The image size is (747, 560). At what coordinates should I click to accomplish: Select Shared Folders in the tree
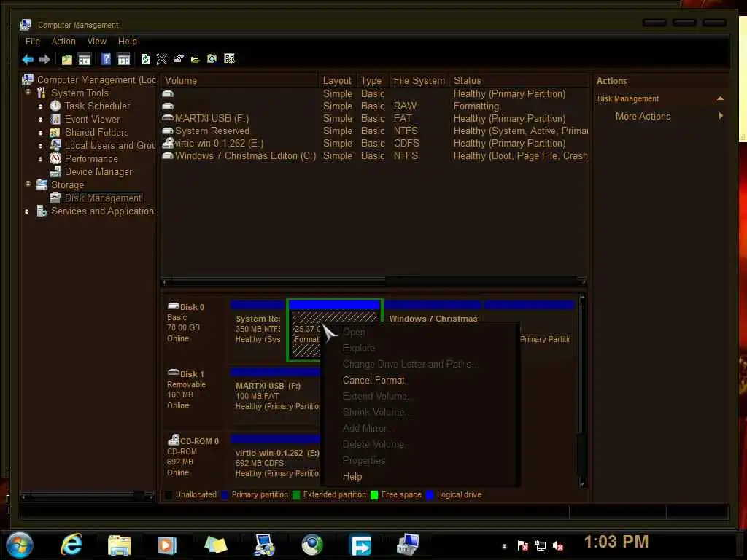(x=97, y=133)
